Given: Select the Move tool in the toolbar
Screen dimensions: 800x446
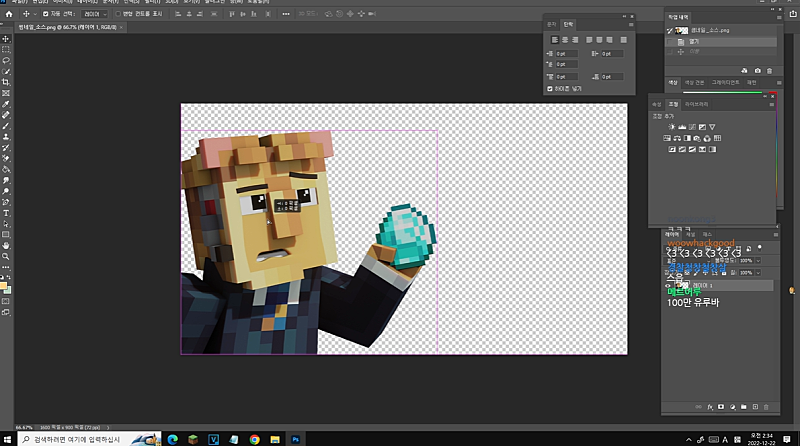Looking at the screenshot, I should 6,39.
